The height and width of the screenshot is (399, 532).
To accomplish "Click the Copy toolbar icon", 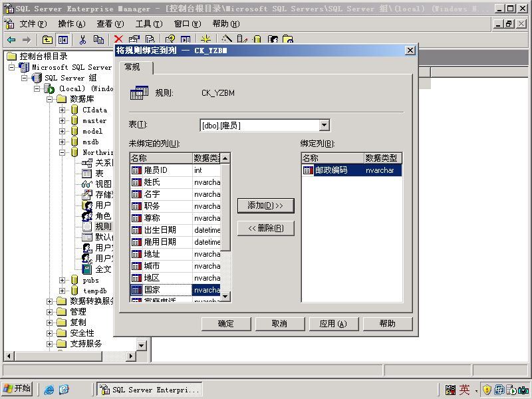I will click(x=98, y=40).
